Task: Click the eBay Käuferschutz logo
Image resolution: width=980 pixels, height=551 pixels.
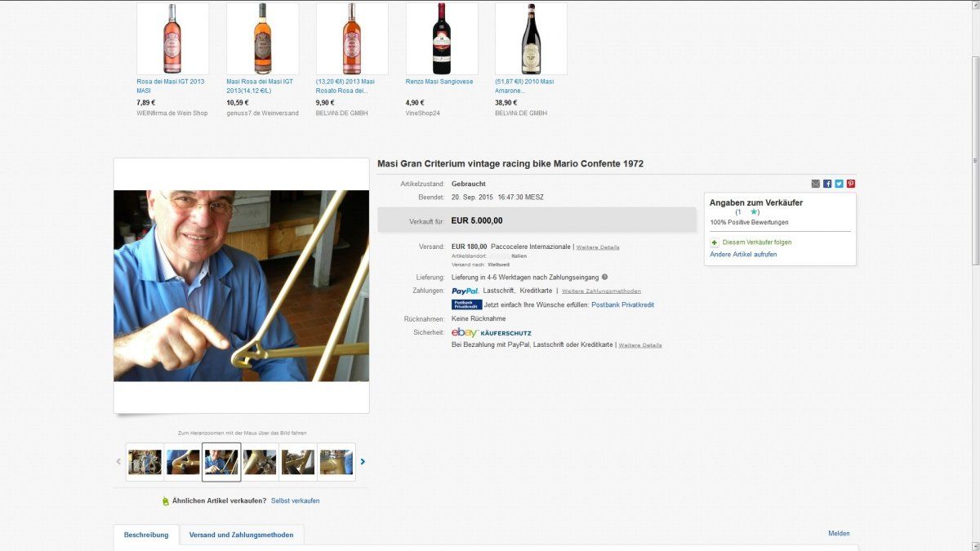Action: point(491,332)
